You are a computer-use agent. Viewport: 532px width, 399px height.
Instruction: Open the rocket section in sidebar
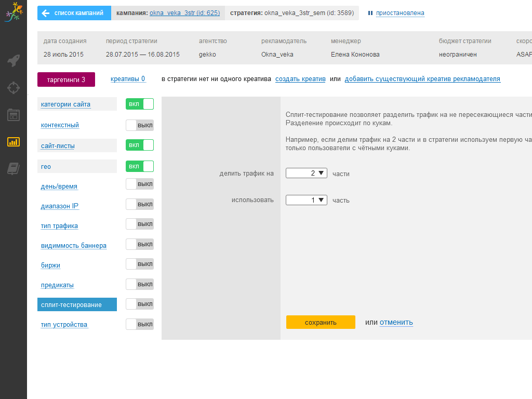(x=14, y=61)
